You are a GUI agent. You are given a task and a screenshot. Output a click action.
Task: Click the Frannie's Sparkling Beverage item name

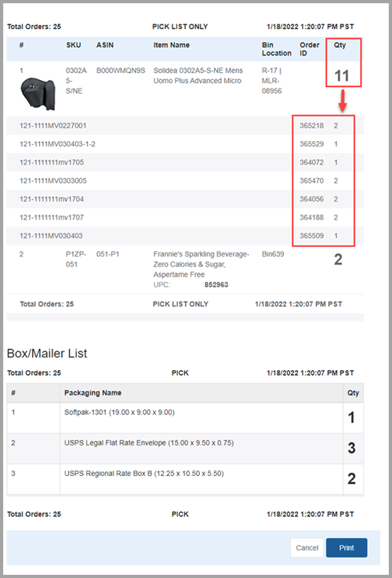tap(201, 264)
